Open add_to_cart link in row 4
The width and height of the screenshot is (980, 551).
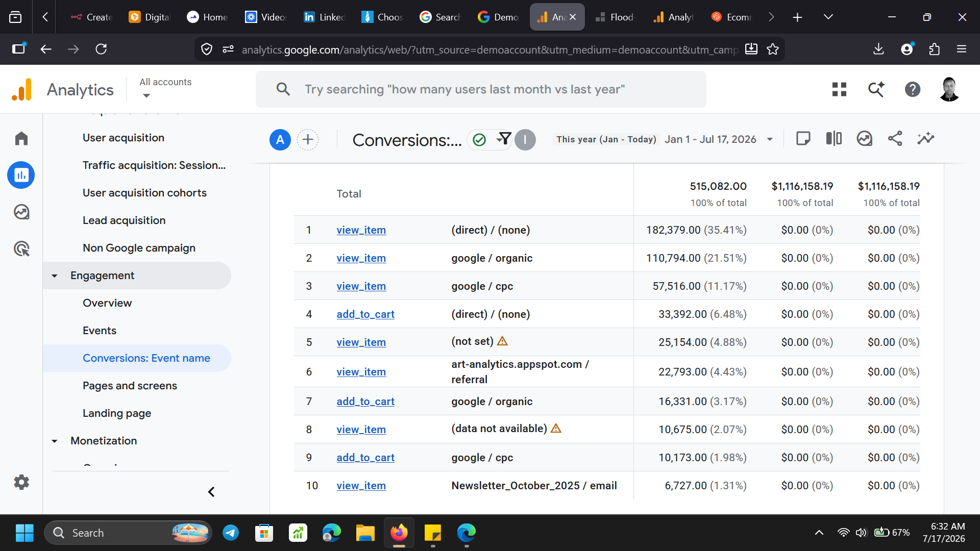coord(365,314)
